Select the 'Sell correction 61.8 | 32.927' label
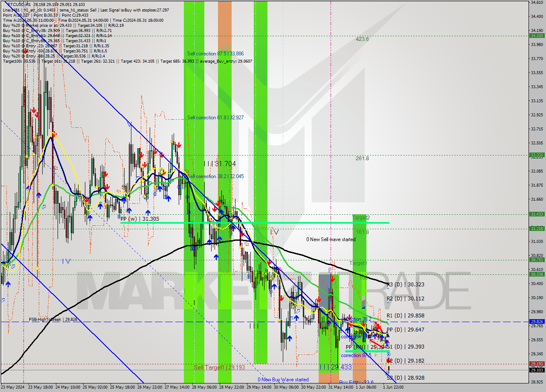Viewport: 546px width, 392px height. click(x=215, y=117)
